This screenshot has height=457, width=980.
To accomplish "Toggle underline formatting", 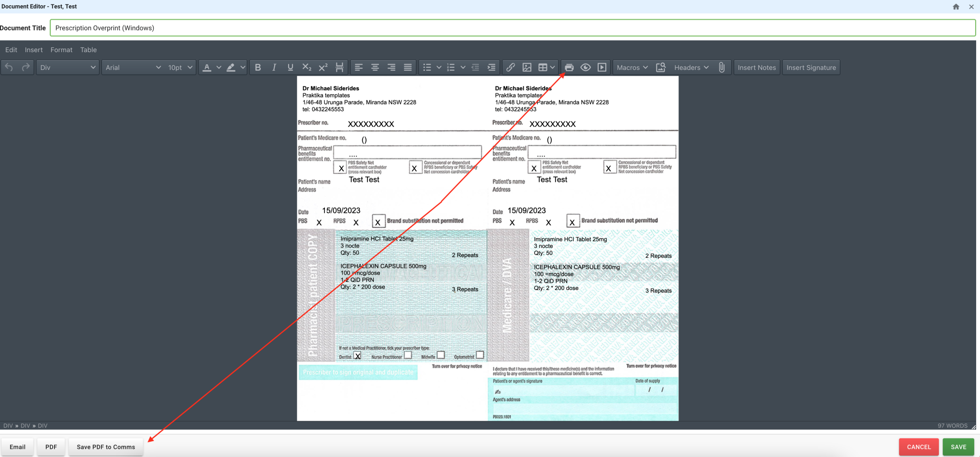I will pyautogui.click(x=290, y=67).
